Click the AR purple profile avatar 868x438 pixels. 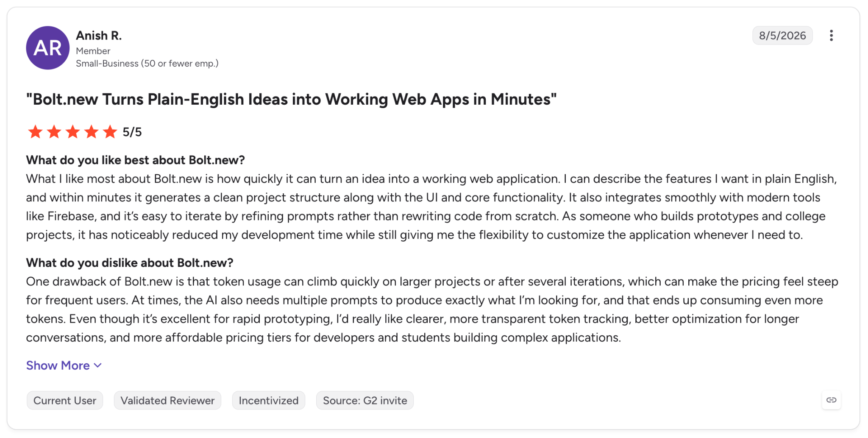pyautogui.click(x=48, y=48)
